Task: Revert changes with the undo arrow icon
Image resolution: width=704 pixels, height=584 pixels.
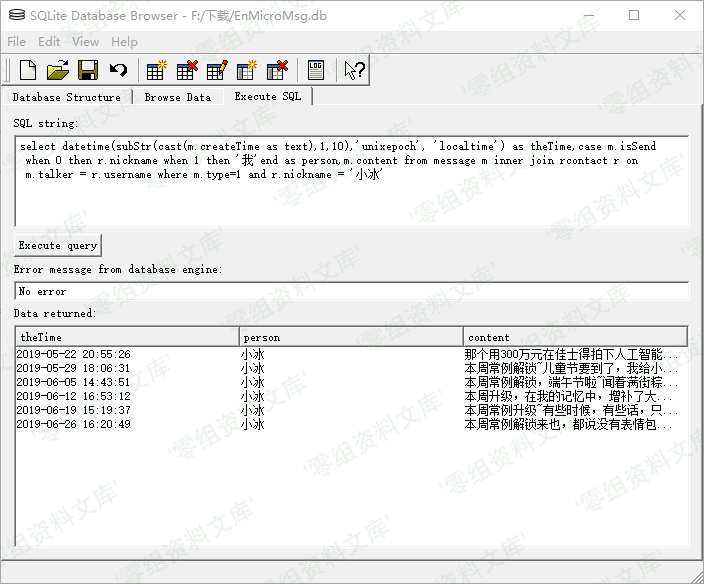Action: coord(118,70)
